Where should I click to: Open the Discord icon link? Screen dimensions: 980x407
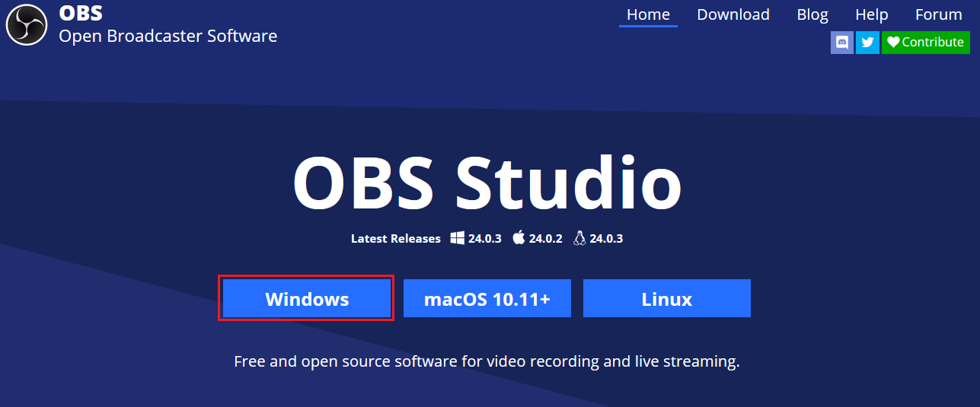point(841,43)
